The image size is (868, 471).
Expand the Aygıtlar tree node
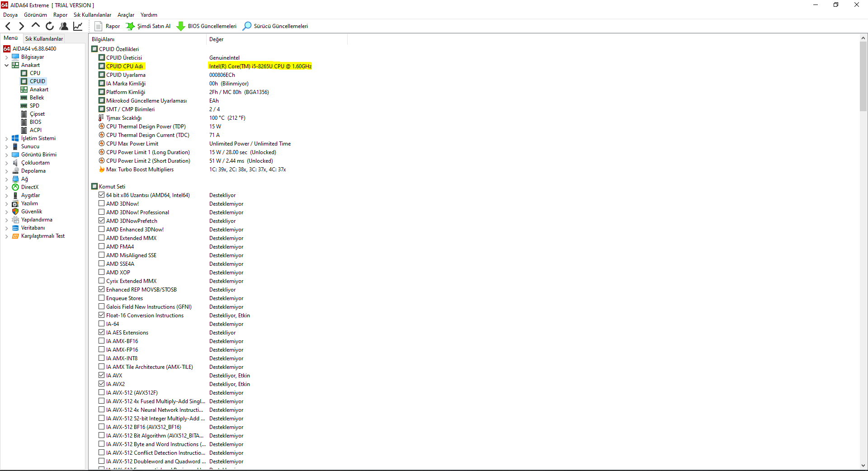(x=6, y=196)
